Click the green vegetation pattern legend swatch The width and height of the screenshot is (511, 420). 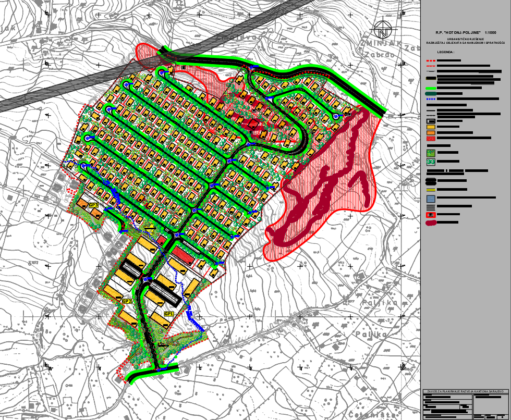431,153
